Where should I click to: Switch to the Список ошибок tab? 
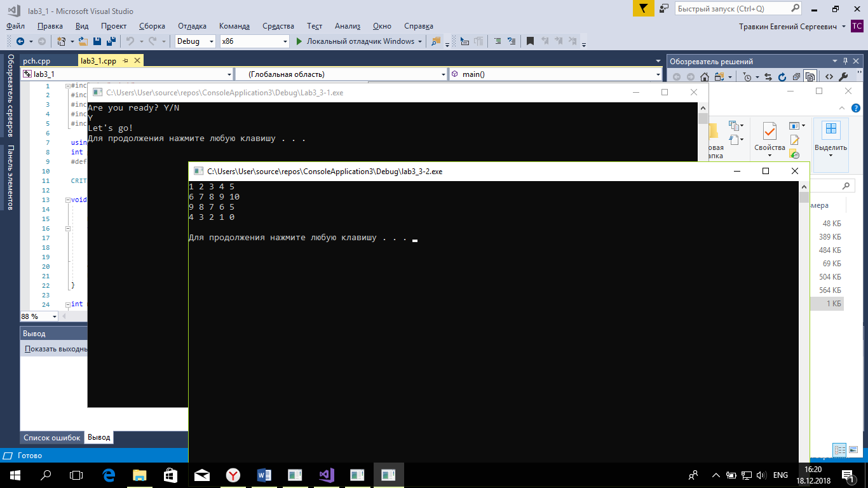coord(52,438)
